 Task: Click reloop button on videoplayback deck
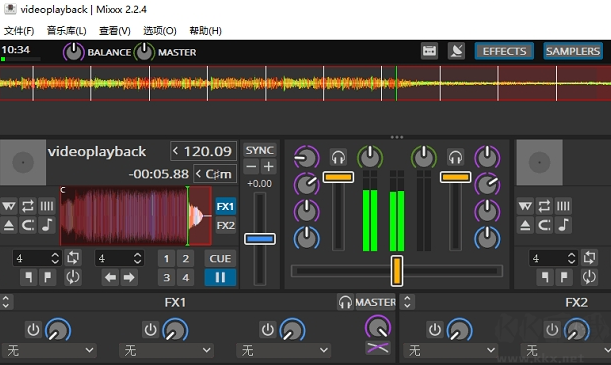coord(73,277)
